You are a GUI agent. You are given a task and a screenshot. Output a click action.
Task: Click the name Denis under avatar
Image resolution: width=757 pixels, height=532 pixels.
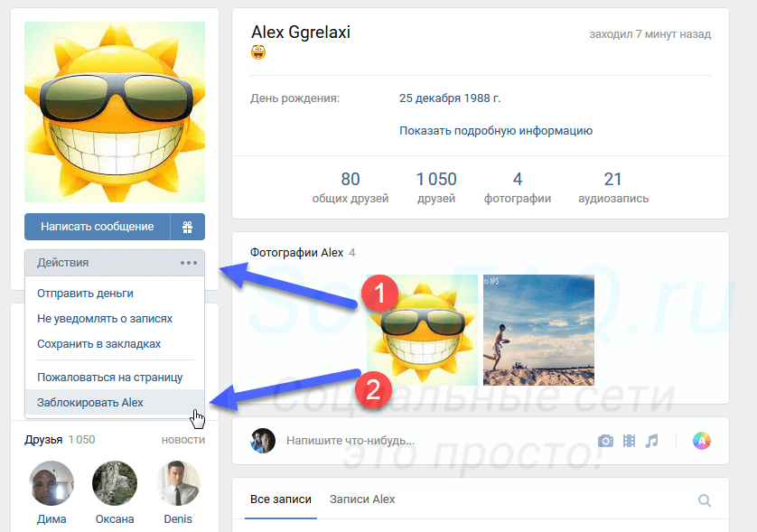tap(178, 519)
